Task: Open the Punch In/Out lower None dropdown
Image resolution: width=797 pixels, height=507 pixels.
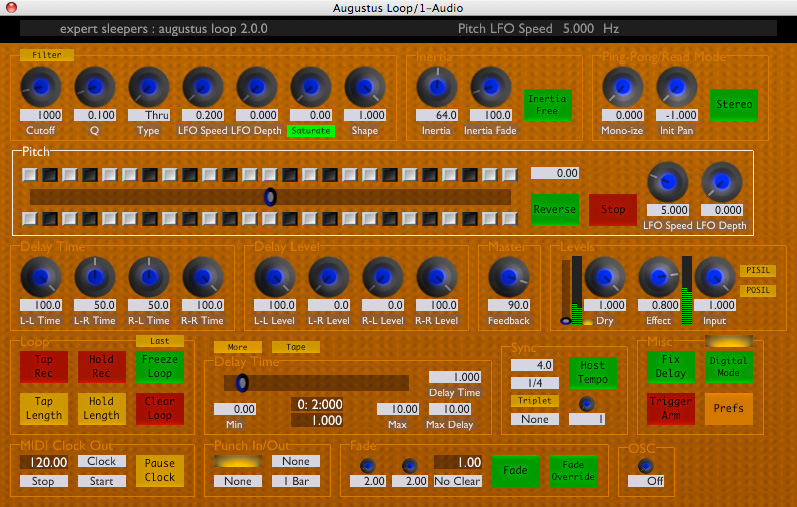Action: [238, 481]
